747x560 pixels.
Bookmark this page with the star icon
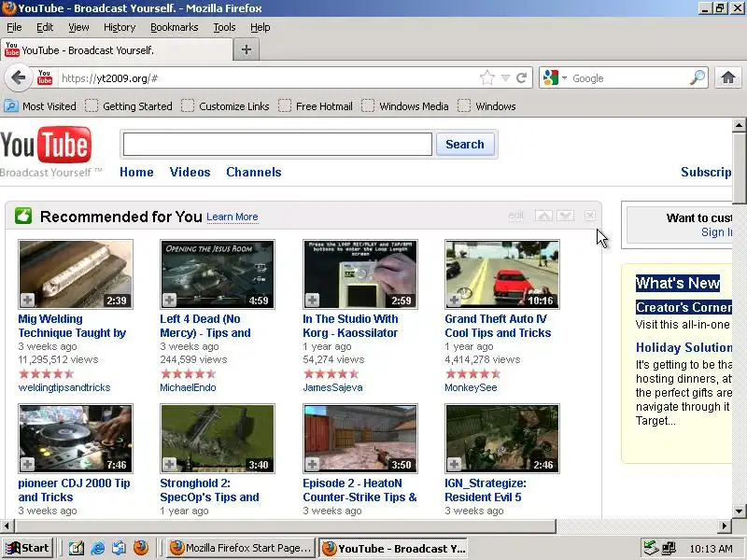486,77
